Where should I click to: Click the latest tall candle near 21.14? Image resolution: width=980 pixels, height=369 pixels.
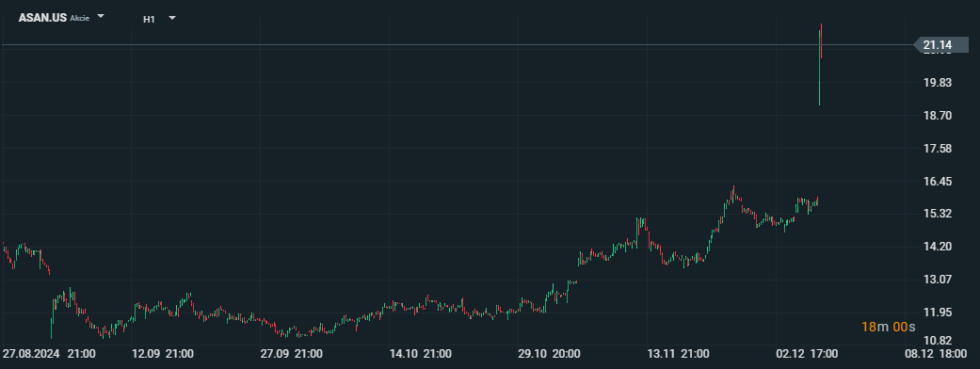(820, 64)
